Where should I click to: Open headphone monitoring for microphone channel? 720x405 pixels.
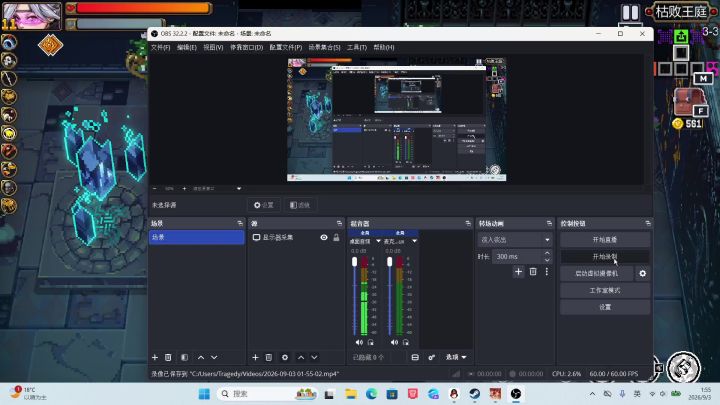(x=406, y=342)
